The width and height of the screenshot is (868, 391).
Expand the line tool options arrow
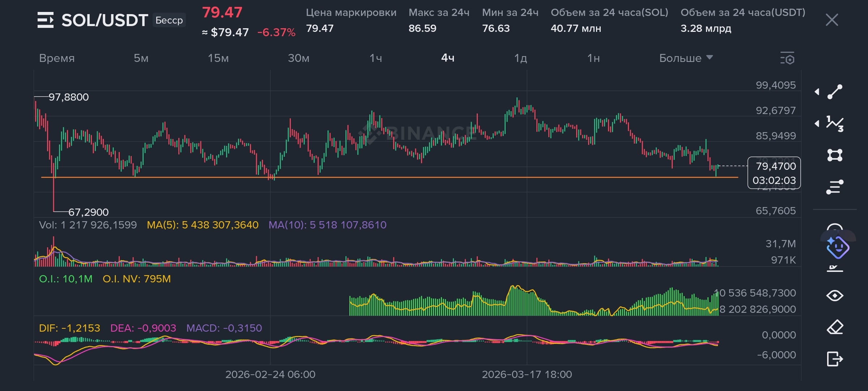click(817, 92)
